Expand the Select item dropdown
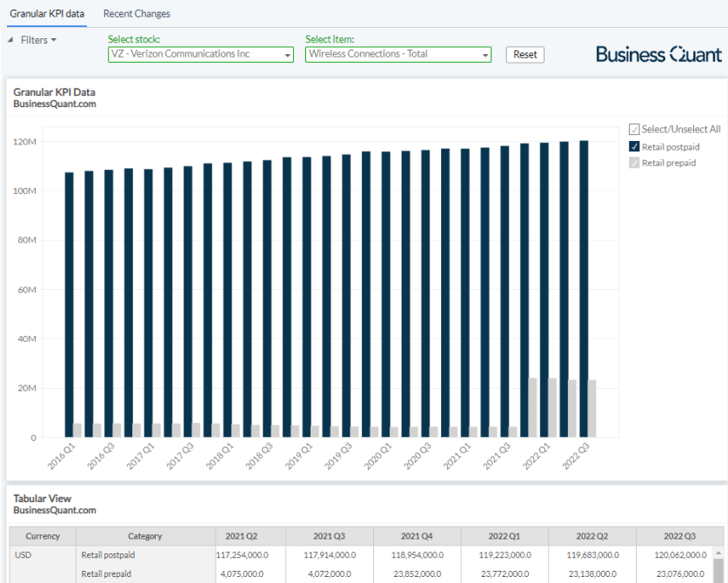728x583 pixels. [x=397, y=54]
